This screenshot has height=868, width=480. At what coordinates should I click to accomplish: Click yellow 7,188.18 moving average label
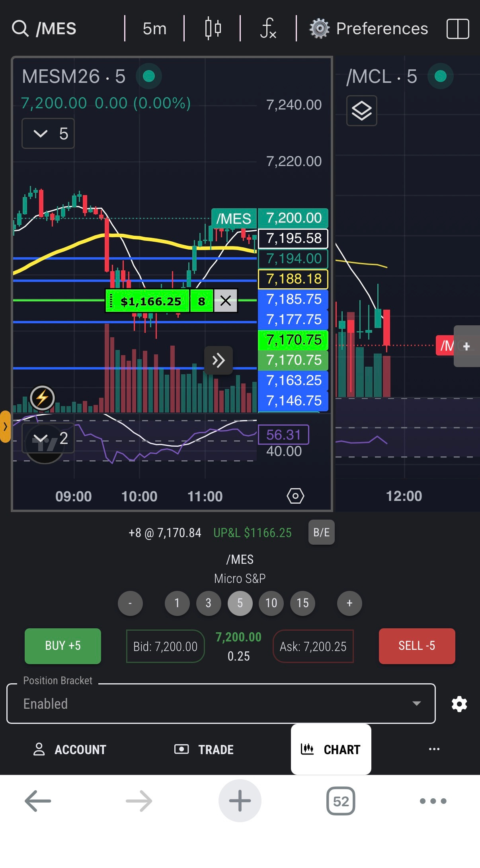pyautogui.click(x=293, y=279)
